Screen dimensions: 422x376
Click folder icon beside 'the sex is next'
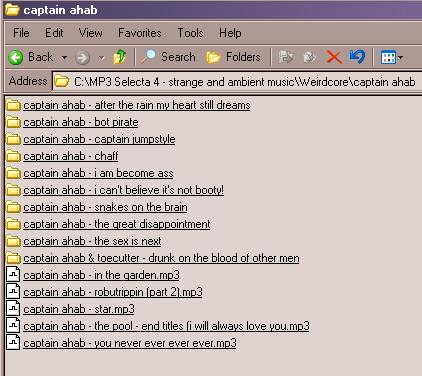(13, 241)
